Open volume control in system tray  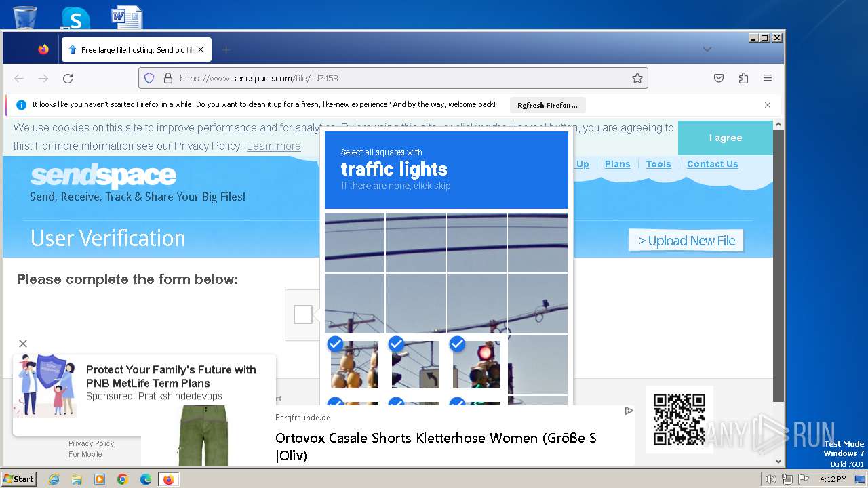pyautogui.click(x=770, y=479)
